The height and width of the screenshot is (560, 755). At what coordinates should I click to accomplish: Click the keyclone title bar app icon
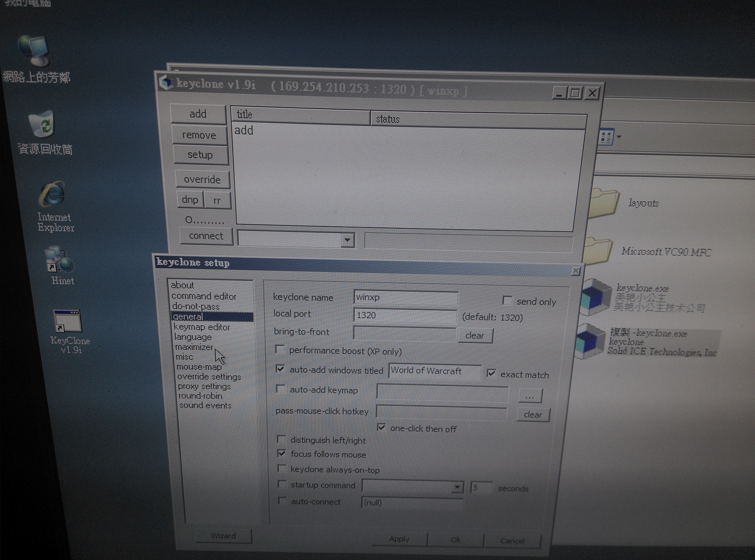pos(166,82)
